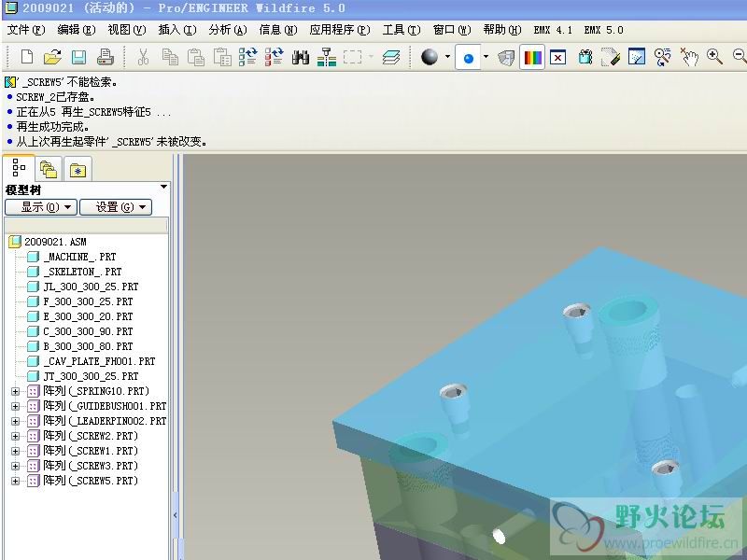Toggle the rainbow color display icon
The height and width of the screenshot is (560, 747).
pyautogui.click(x=532, y=58)
